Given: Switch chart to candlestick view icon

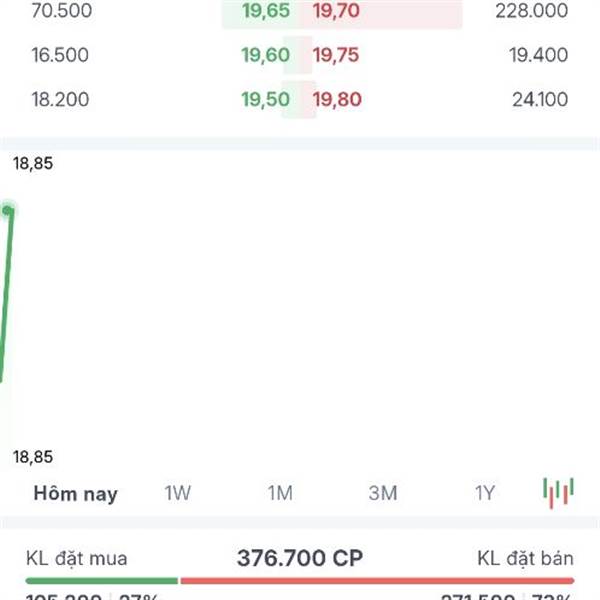Looking at the screenshot, I should [558, 493].
